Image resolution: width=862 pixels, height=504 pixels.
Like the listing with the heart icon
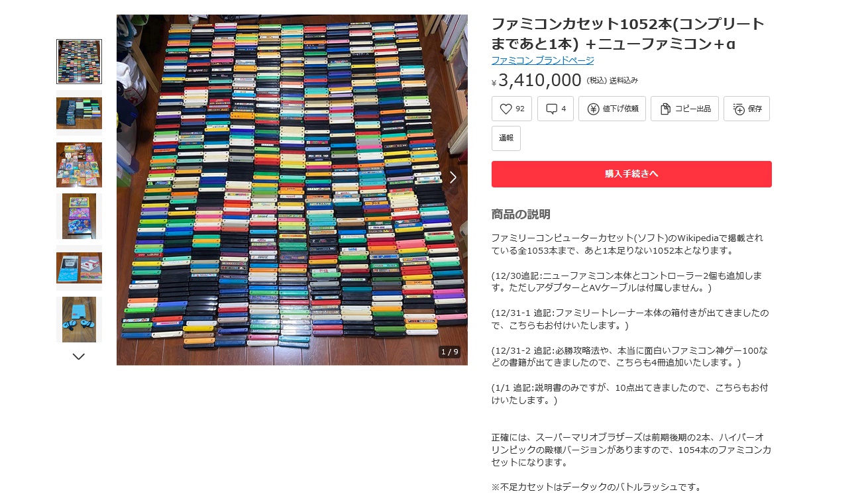506,109
